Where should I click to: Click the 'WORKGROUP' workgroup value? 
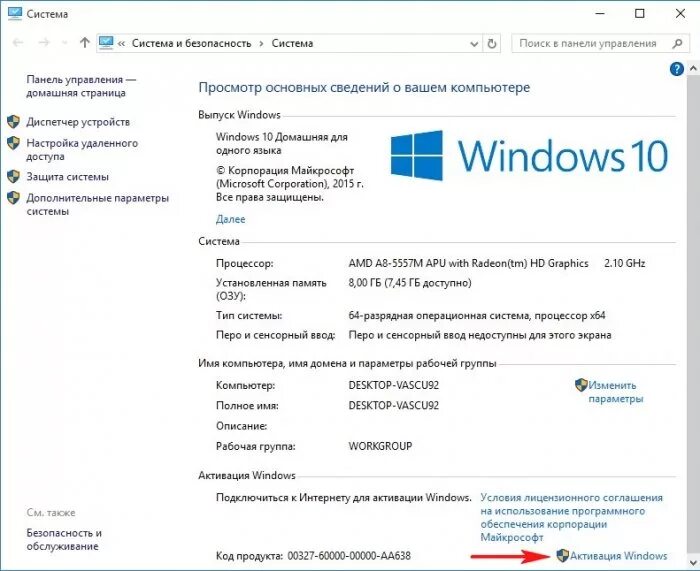tap(380, 446)
